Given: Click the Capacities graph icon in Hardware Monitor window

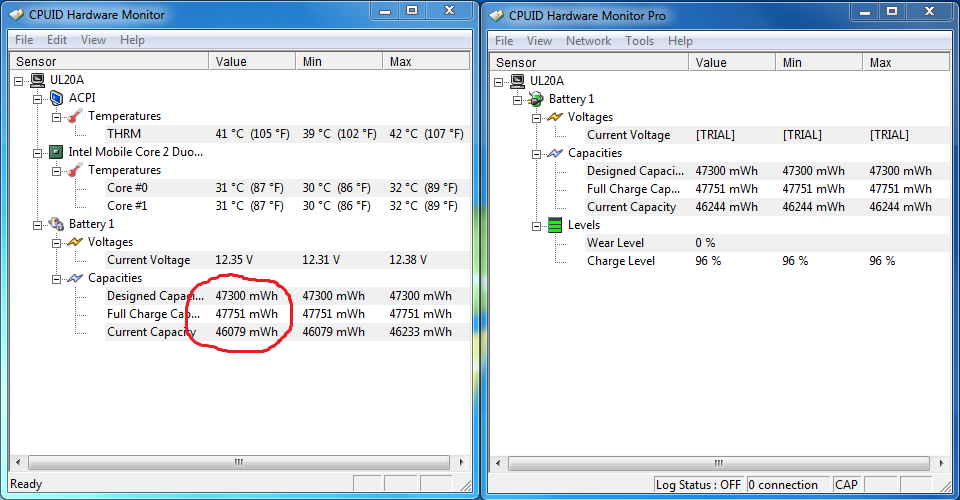Looking at the screenshot, I should point(75,278).
